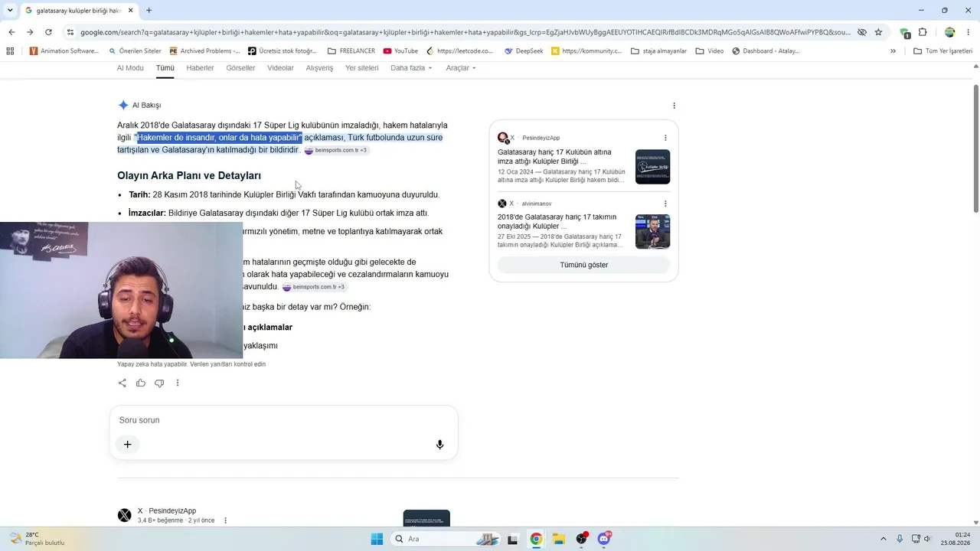The width and height of the screenshot is (980, 551).
Task: Switch to the Haberler tab
Action: pos(201,68)
